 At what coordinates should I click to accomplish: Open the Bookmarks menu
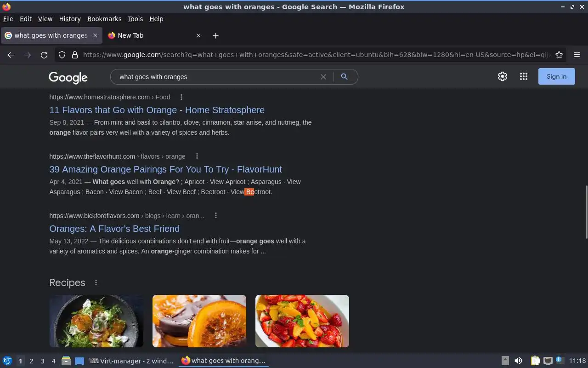104,19
